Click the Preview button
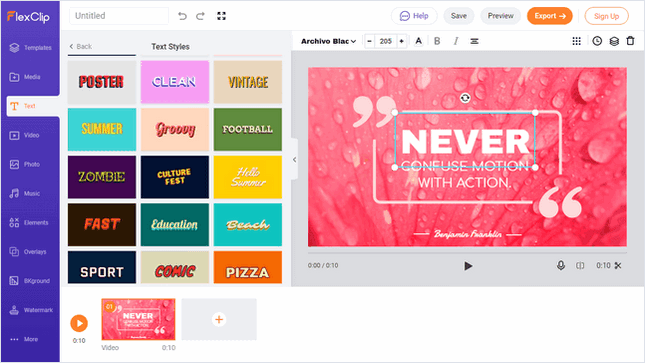 (x=501, y=16)
